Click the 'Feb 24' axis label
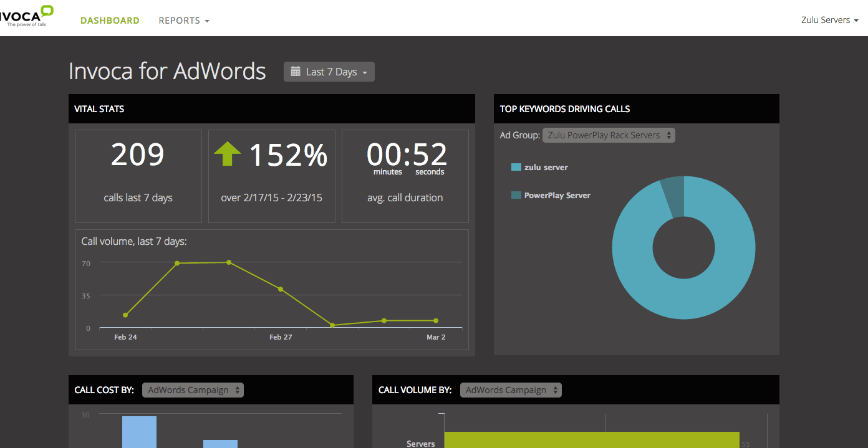Screen dimensions: 868x448 pos(125,337)
